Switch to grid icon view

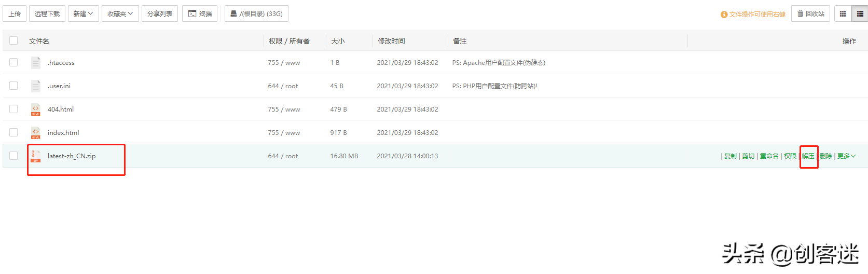point(843,14)
